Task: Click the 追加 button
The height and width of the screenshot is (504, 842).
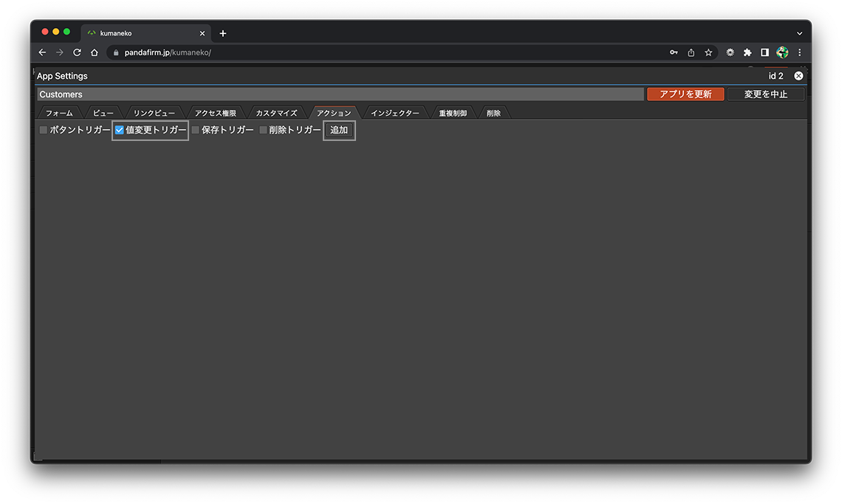Action: [339, 130]
